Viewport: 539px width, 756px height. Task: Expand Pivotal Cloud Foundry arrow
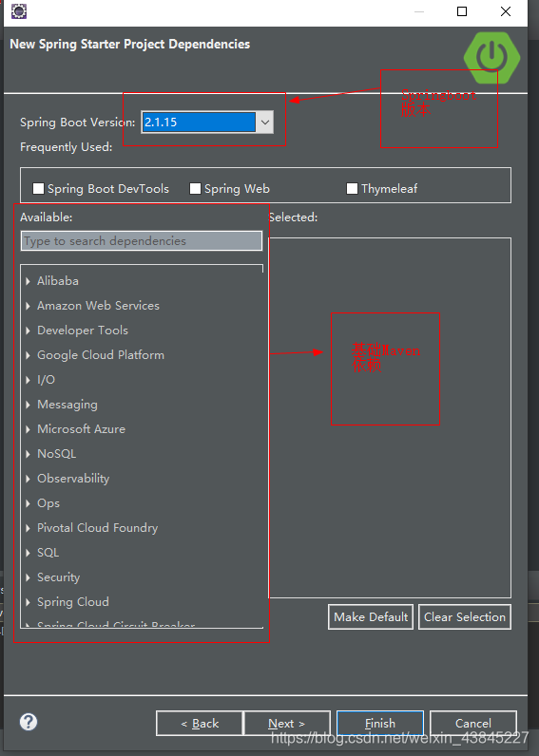tap(28, 528)
